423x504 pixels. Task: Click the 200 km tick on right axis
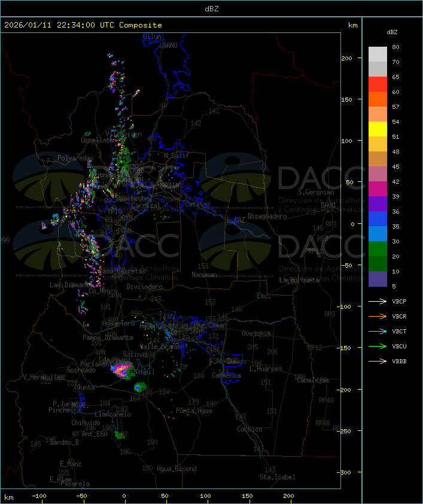coord(346,58)
